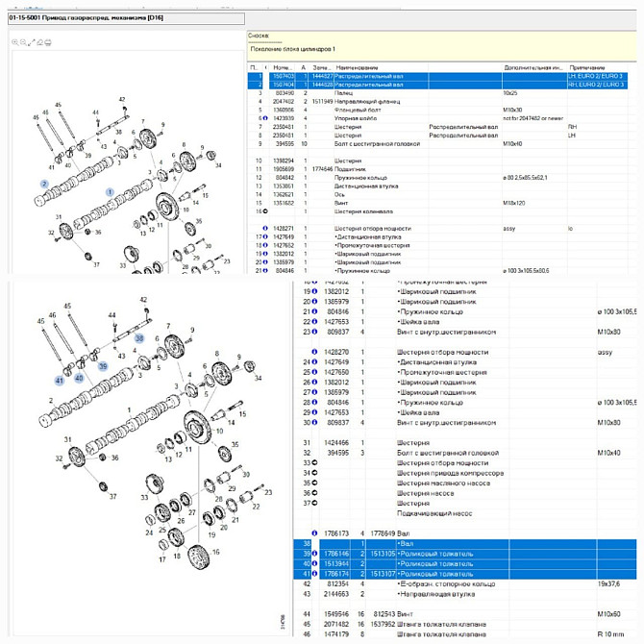
Task: Open info icon on row 17 Дистанционная втулка
Action: 265,237
